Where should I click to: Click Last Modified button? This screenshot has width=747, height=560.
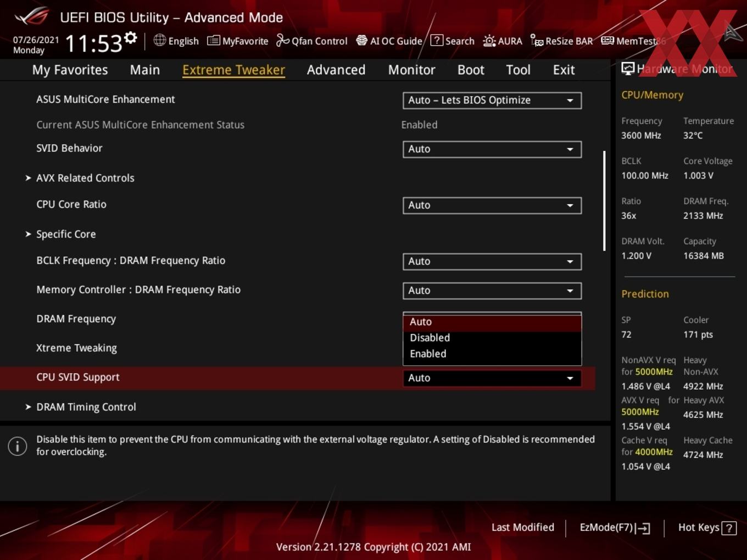[523, 528]
